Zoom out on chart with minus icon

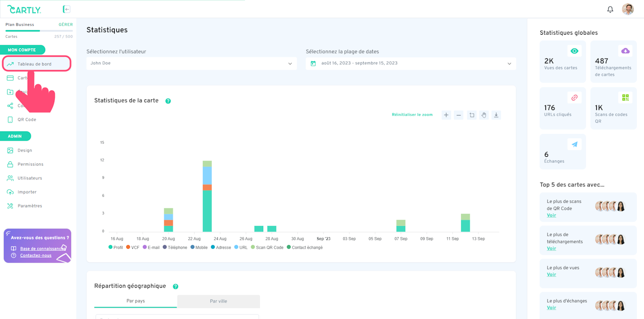(459, 115)
